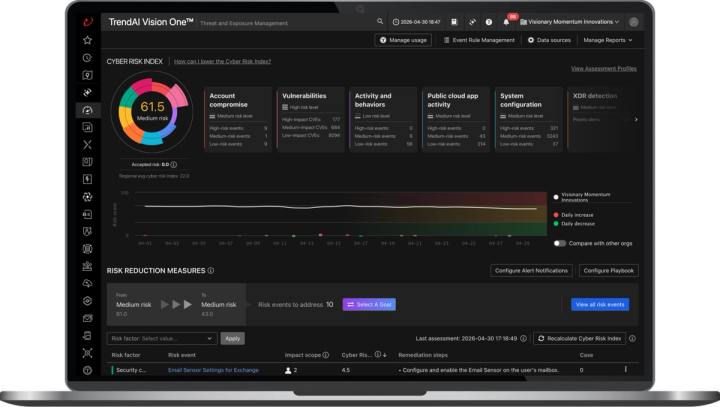Click the Risk factor column header
The height and width of the screenshot is (407, 720).
(126, 355)
